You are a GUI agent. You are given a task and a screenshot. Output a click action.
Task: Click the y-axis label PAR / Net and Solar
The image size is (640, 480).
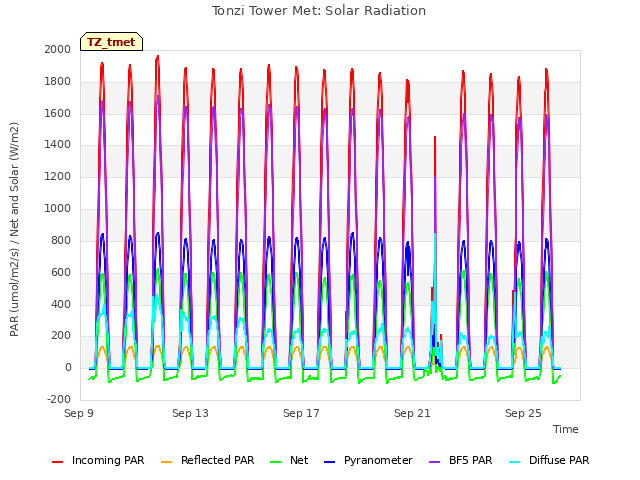(x=14, y=229)
